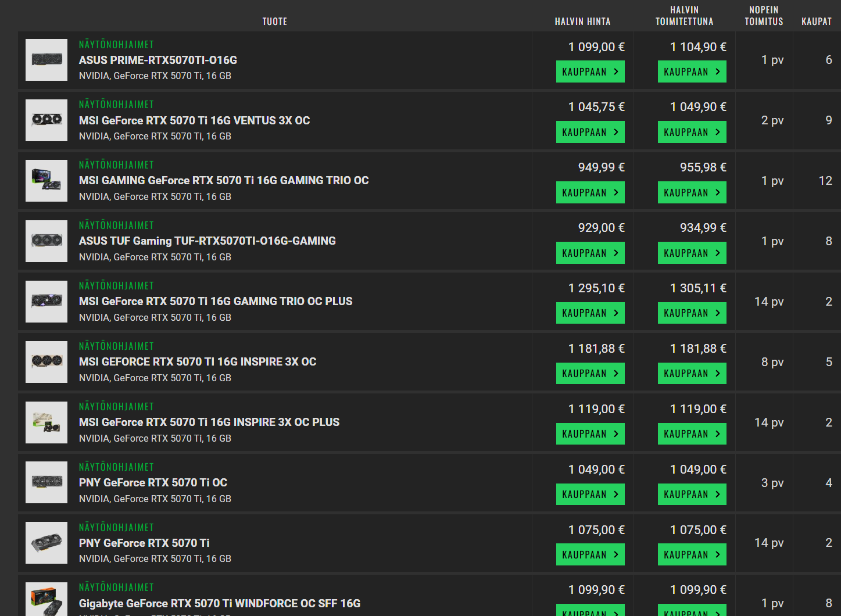Open the PNY GeForce RTX 5070 Ti (non-OC) link
This screenshot has height=616, width=841.
pos(144,543)
